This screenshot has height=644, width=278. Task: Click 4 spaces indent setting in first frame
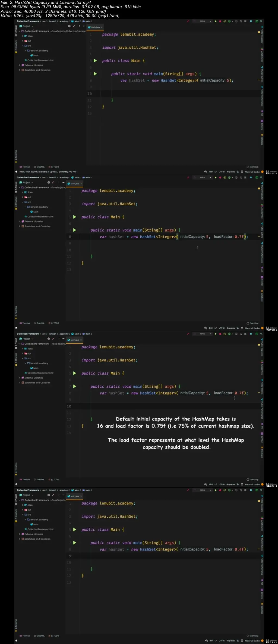click(230, 172)
